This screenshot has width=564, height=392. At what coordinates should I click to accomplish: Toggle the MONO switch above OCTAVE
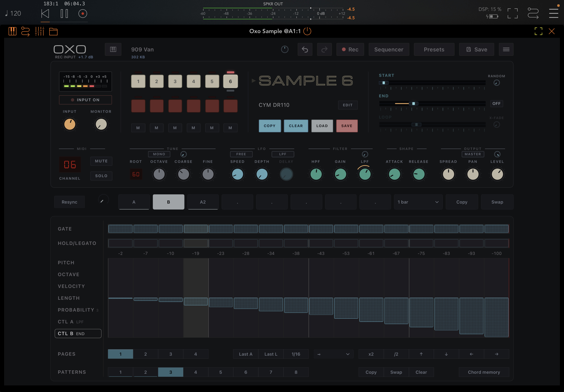point(159,154)
